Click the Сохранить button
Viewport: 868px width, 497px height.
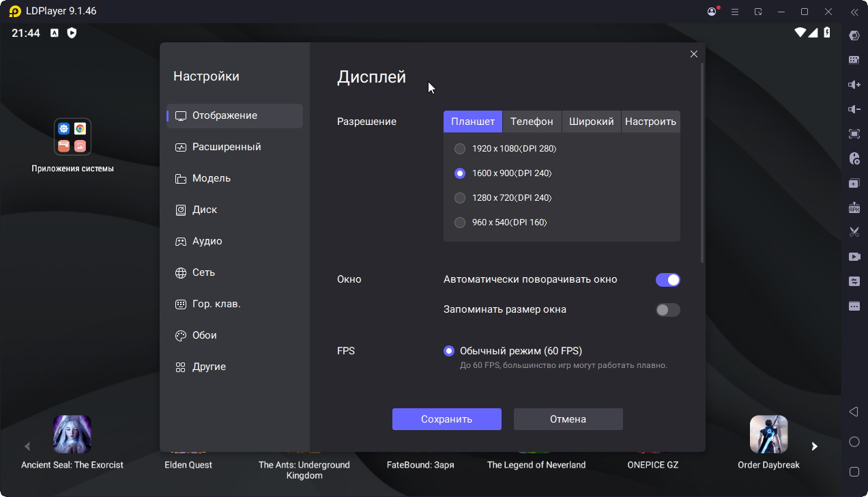coord(447,419)
